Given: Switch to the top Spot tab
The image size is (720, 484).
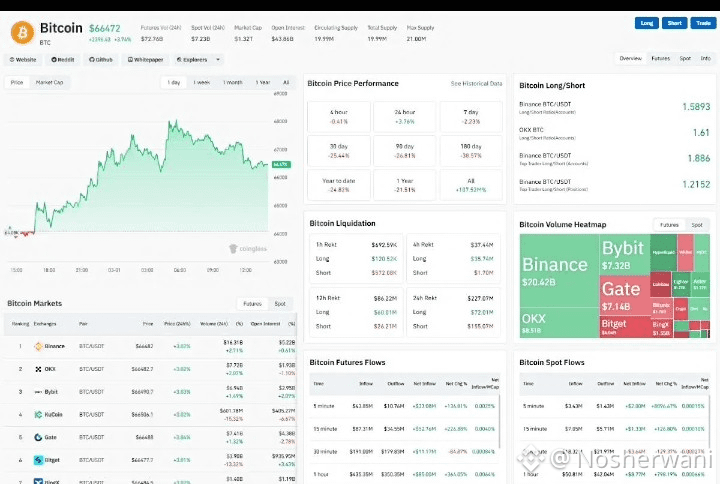Looking at the screenshot, I should coord(685,58).
